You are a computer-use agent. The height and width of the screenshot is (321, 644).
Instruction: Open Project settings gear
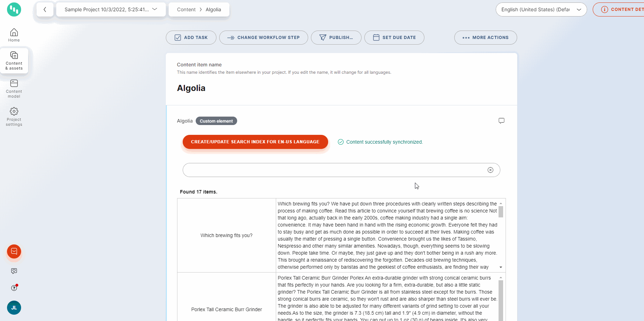pyautogui.click(x=14, y=117)
